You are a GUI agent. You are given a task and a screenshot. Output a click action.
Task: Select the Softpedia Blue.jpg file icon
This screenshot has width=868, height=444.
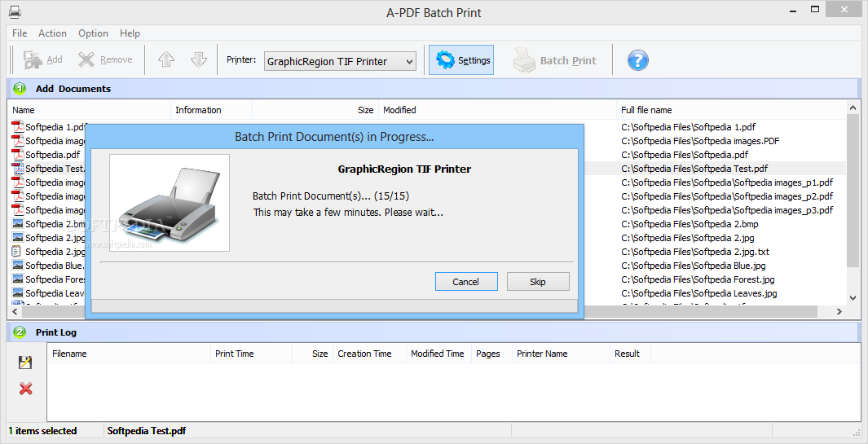click(x=18, y=266)
